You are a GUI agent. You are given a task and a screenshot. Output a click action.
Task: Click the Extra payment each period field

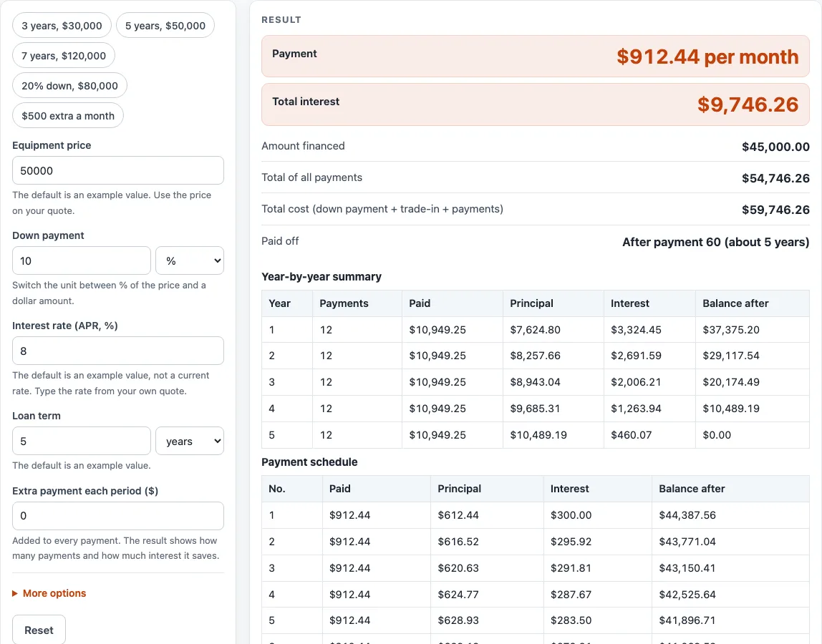click(x=118, y=516)
